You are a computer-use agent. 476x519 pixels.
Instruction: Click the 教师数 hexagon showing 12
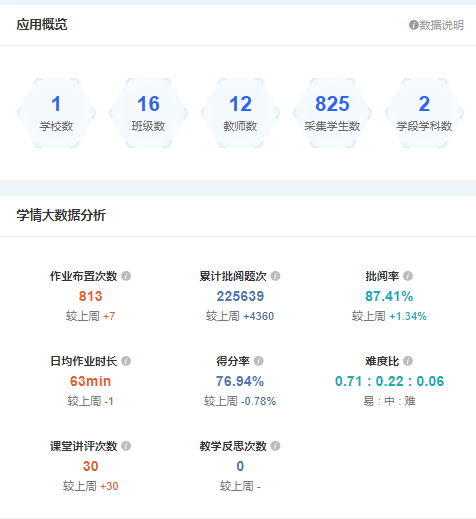pyautogui.click(x=240, y=113)
